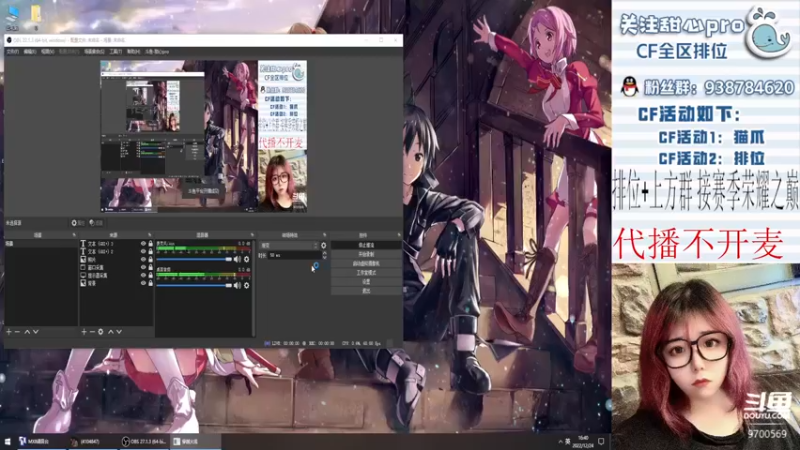Toggle the lock on 显示器采集 source
The height and width of the screenshot is (450, 800).
pyautogui.click(x=151, y=275)
